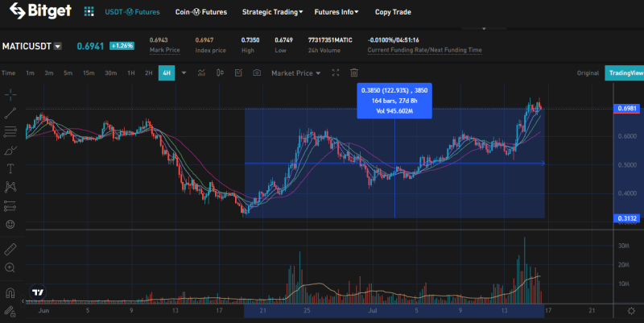Click the 0.3132 price axis label
Viewport: 644px width, 323px height.
(627, 218)
